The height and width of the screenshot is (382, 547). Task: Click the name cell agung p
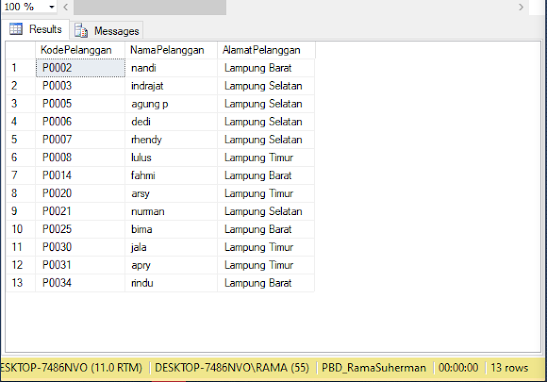(171, 104)
